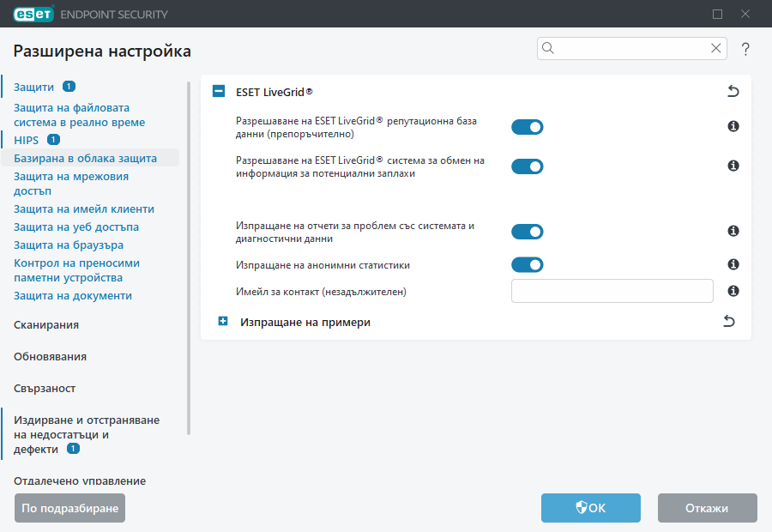Viewport: 772px width, 532px height.
Task: Click info icon next to contact email field
Action: tap(733, 292)
